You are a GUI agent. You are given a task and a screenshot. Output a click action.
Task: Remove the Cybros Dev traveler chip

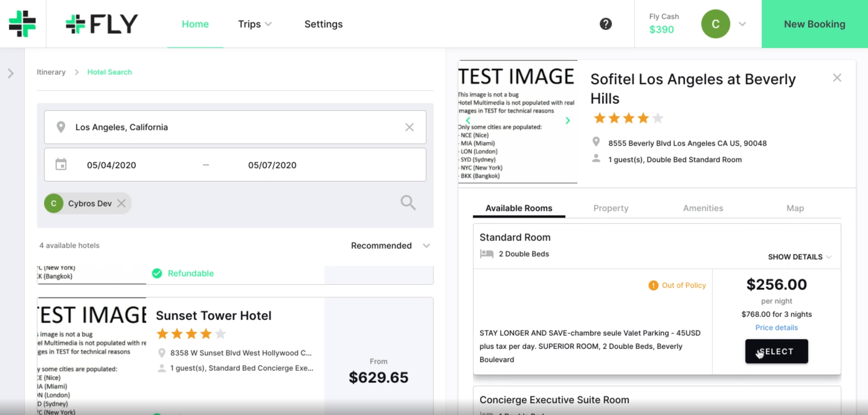coord(121,203)
